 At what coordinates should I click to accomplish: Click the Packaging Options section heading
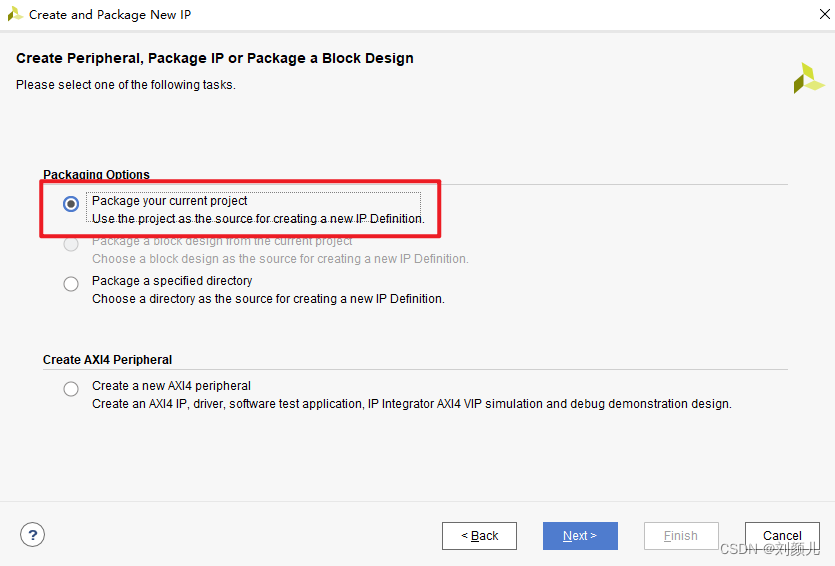click(96, 175)
